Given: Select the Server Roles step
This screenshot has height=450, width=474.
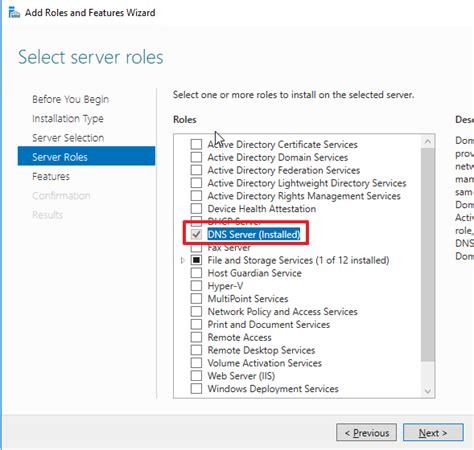Looking at the screenshot, I should click(86, 157).
